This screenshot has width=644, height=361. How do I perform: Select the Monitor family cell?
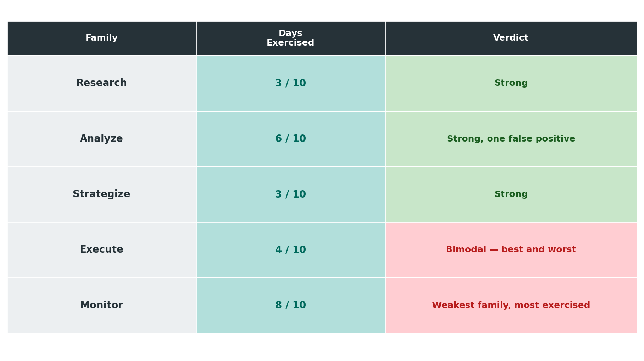tap(102, 306)
